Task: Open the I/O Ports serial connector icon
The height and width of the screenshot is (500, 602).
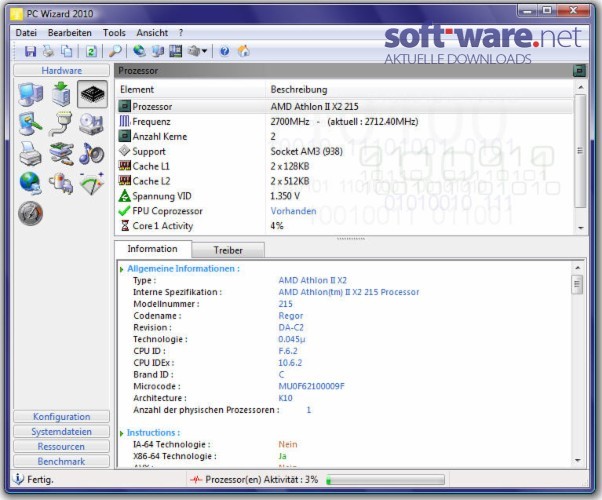Action: point(61,124)
